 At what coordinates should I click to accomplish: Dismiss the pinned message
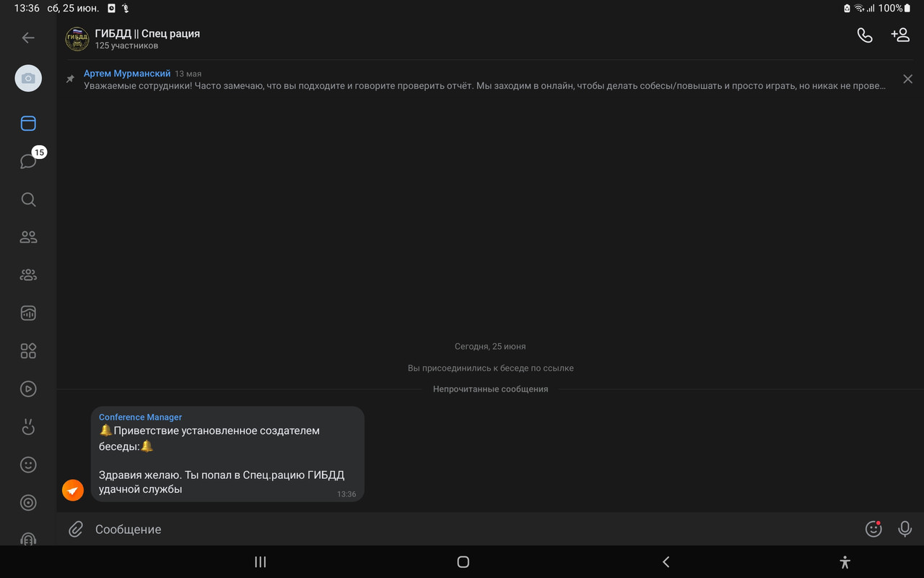[x=907, y=78]
